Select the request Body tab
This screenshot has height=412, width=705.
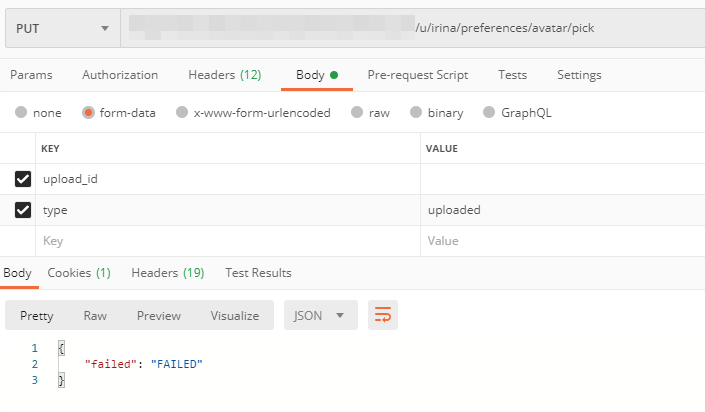(317, 75)
